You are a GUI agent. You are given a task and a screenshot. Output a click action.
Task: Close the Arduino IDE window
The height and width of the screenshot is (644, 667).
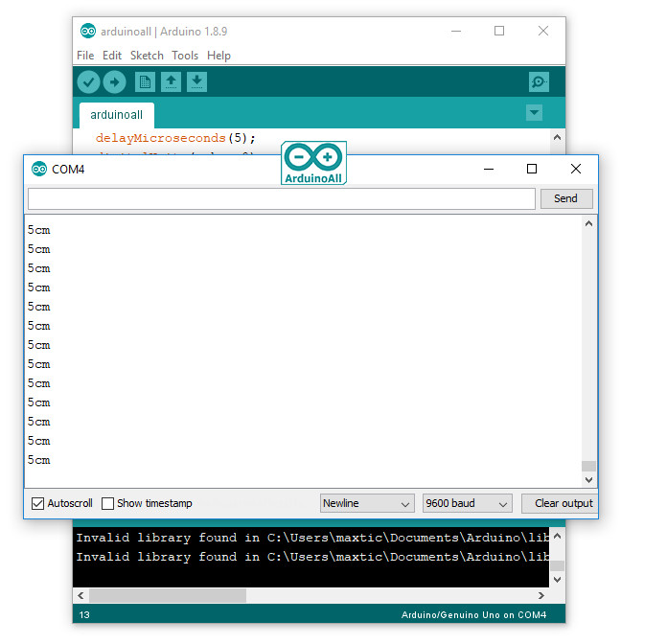543,31
